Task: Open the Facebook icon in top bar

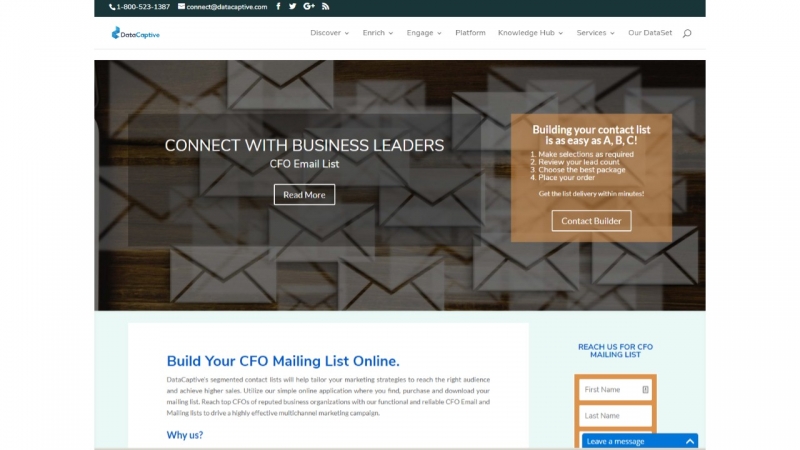Action: point(278,7)
